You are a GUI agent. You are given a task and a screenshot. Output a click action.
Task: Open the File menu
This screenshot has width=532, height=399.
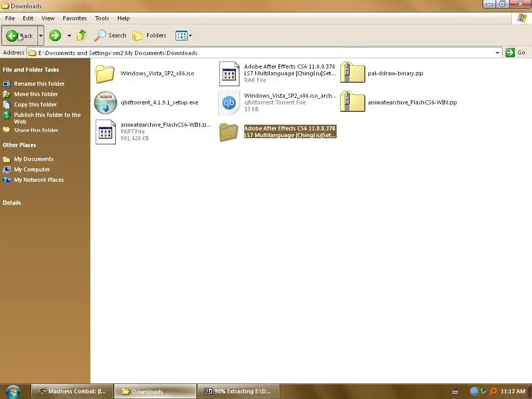pyautogui.click(x=10, y=18)
